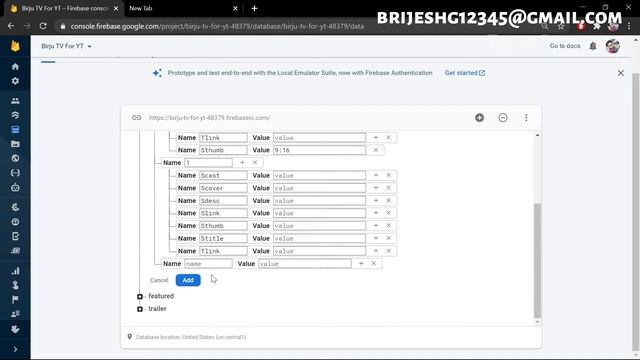Expand the sidebar navigation chevron
The image size is (640, 360).
[x=15, y=349]
